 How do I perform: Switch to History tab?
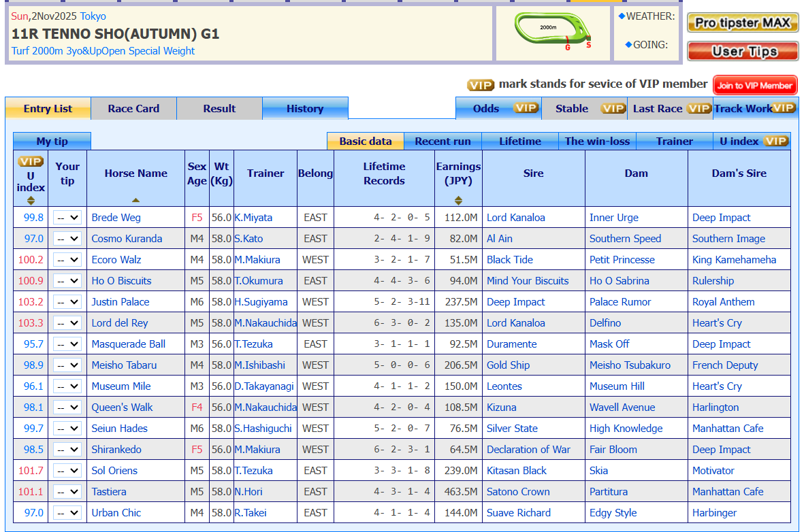point(305,109)
